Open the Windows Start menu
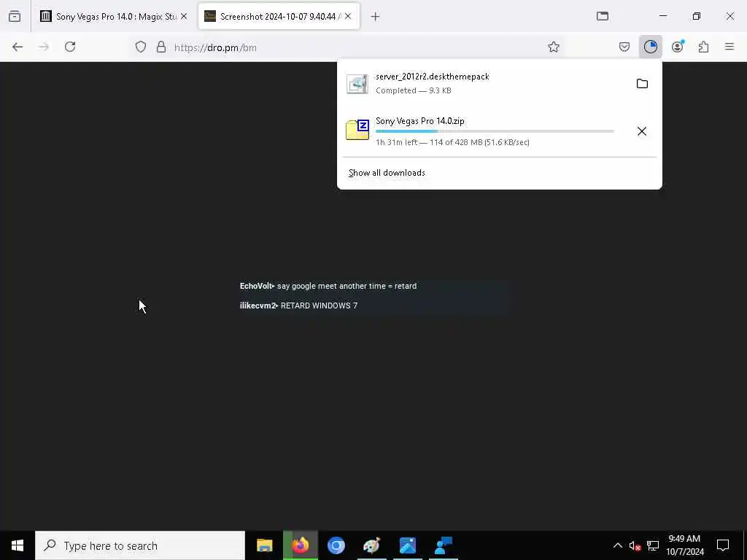Viewport: 747px width, 560px height. pos(18,545)
